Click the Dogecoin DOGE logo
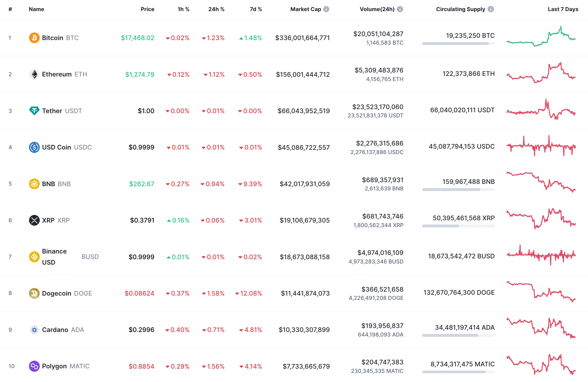 (34, 293)
